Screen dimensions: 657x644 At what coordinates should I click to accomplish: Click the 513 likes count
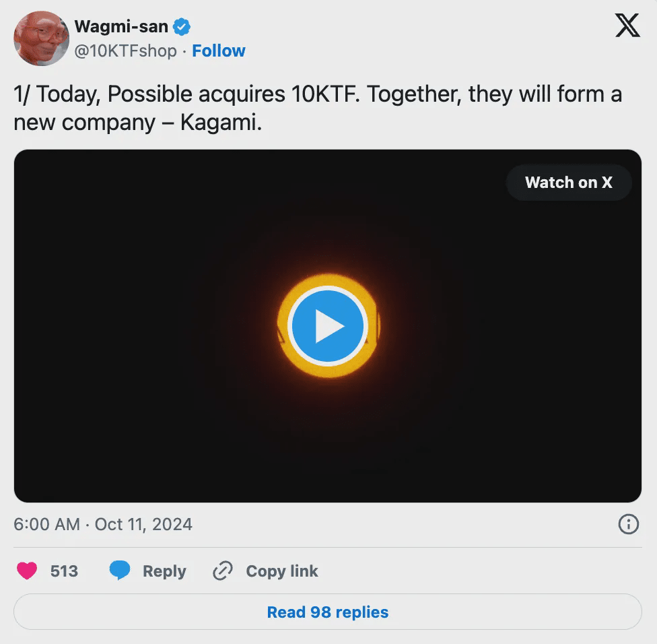click(x=64, y=571)
